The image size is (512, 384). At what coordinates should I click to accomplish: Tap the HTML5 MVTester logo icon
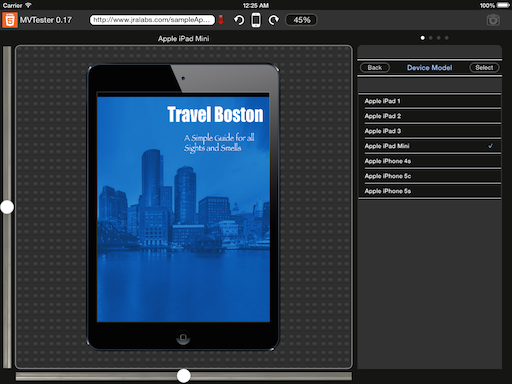10,20
